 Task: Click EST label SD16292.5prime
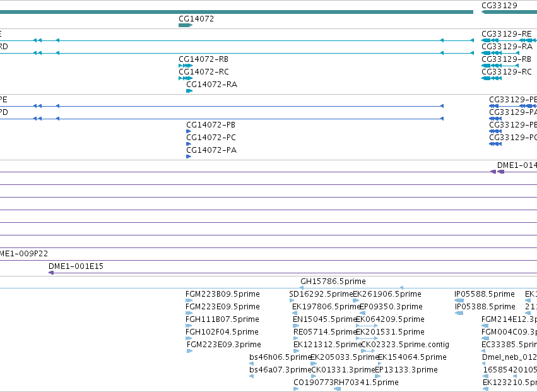tap(321, 294)
